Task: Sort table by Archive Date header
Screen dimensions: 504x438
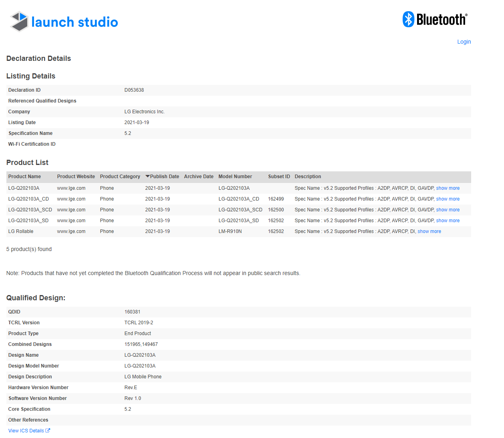Action: click(199, 177)
